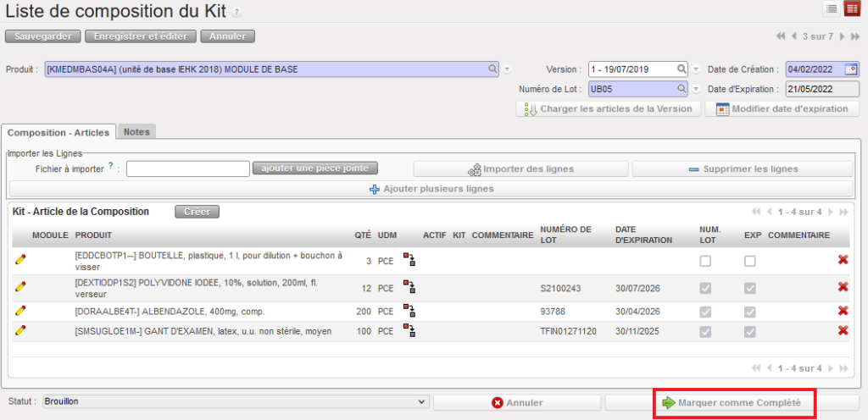Click search icon in Produit field
This screenshot has width=868, height=420.
click(492, 69)
